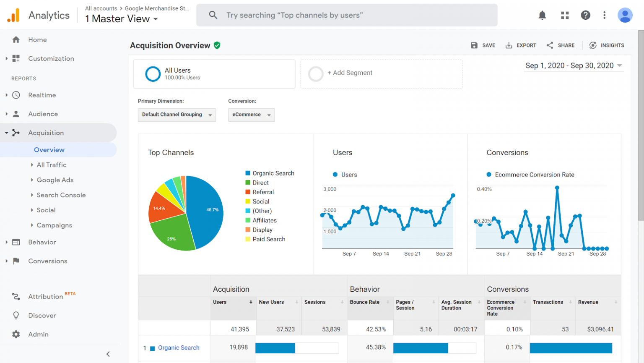Expand the Campaigns submenu
This screenshot has height=363, width=644.
tap(32, 225)
